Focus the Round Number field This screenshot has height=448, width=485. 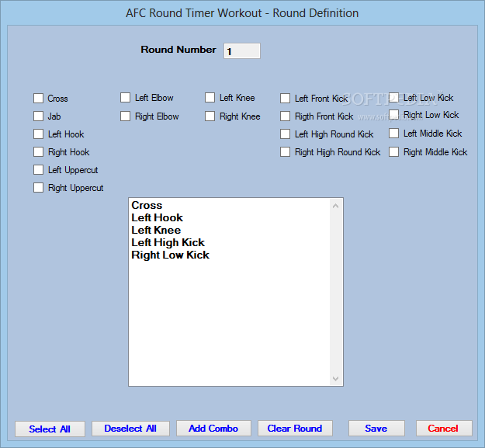pos(242,50)
